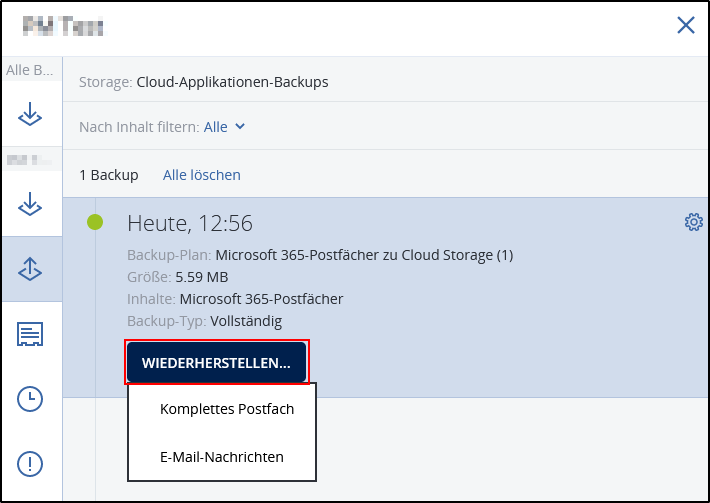Open the clock activities icon

[x=31, y=398]
